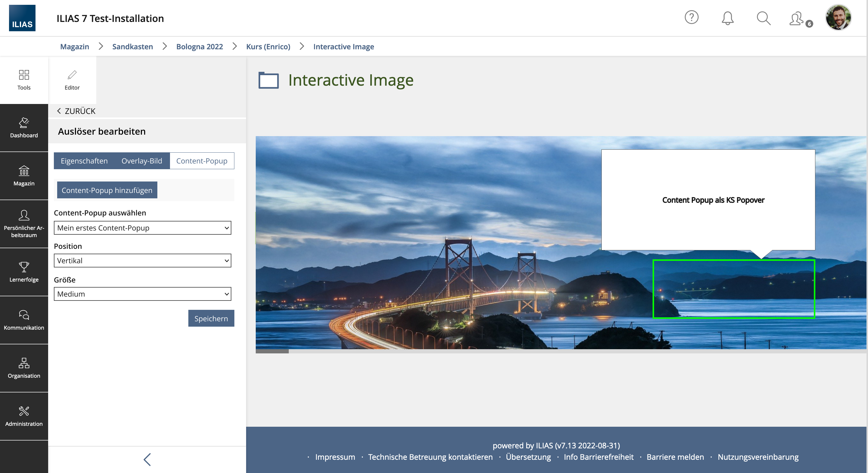
Task: Click the search magnifier icon
Action: point(763,18)
